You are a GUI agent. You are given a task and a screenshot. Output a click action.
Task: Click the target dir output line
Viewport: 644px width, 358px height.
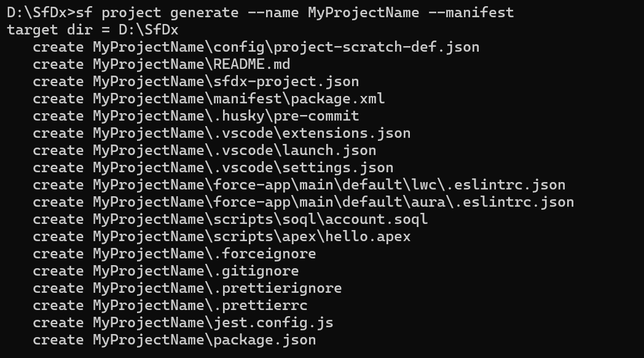tap(93, 30)
